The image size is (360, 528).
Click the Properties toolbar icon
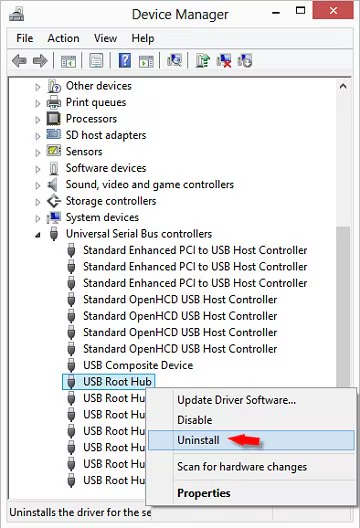(96, 61)
